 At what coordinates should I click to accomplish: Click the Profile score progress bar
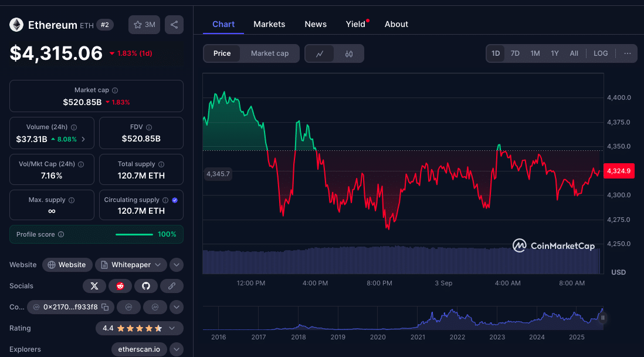click(134, 234)
